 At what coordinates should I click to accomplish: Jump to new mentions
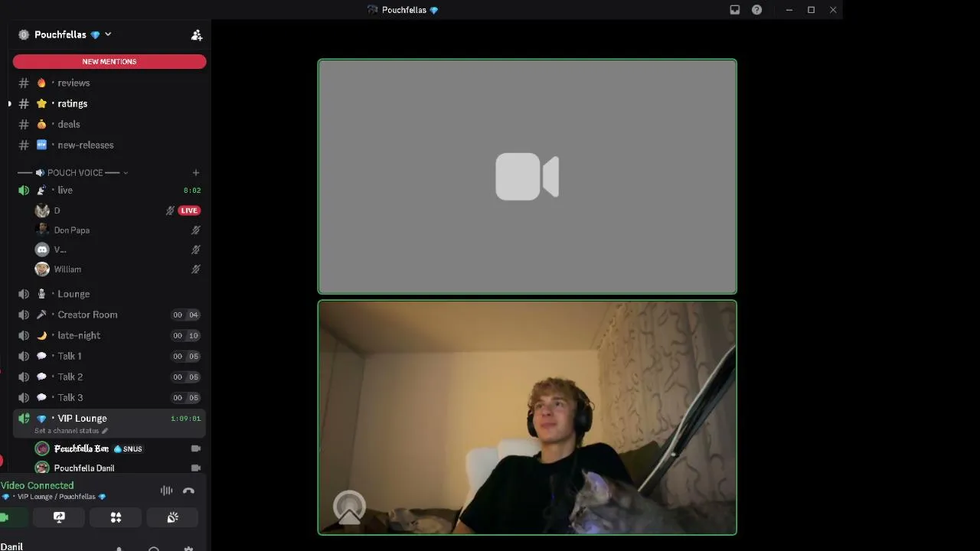pos(109,61)
